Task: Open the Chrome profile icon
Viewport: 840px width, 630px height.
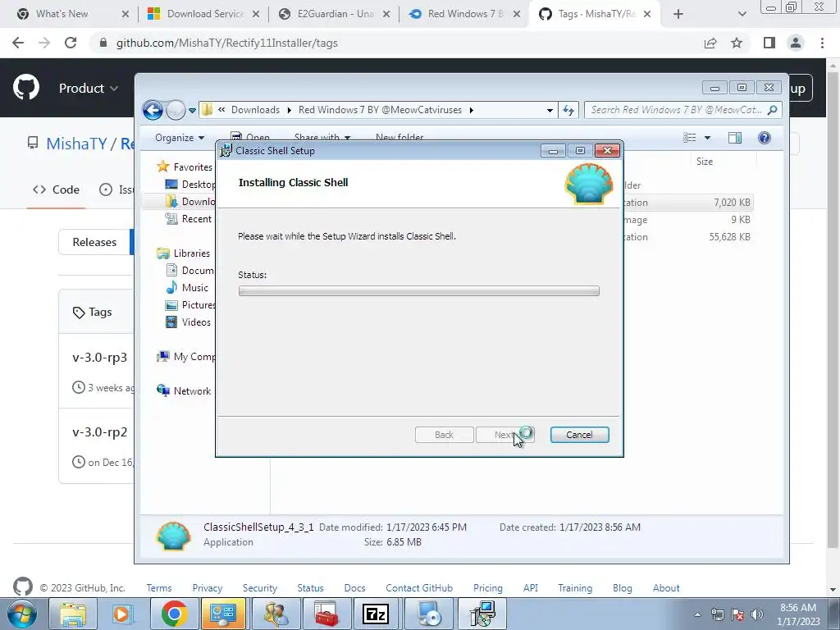Action: (x=796, y=43)
